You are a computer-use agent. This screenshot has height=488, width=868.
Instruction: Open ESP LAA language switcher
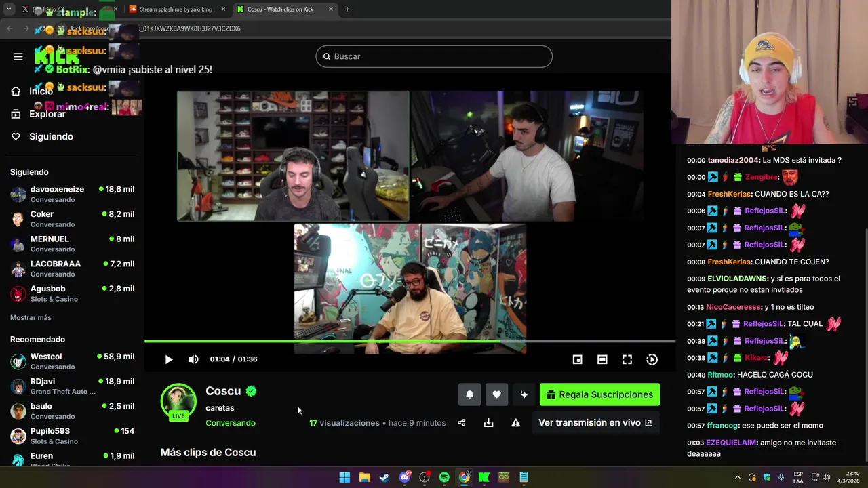798,477
